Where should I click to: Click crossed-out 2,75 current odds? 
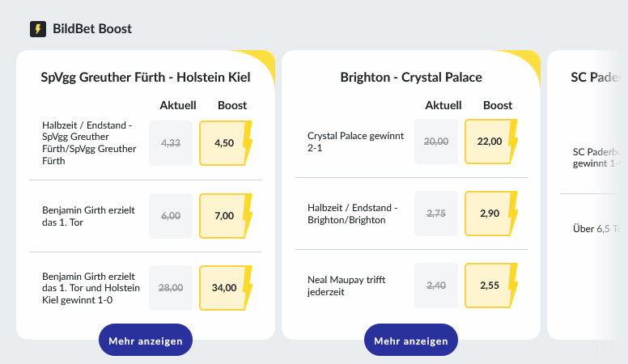click(x=436, y=214)
